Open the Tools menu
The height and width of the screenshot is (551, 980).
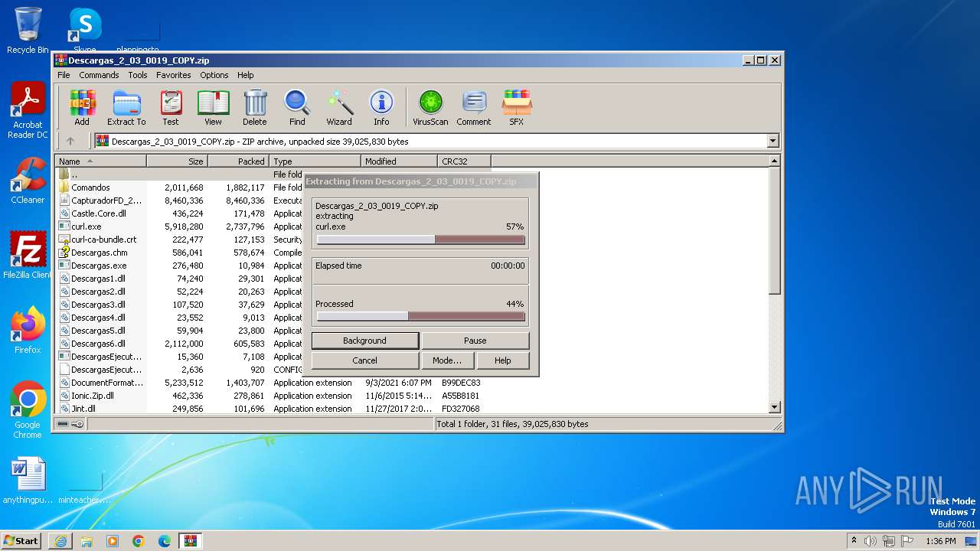138,75
